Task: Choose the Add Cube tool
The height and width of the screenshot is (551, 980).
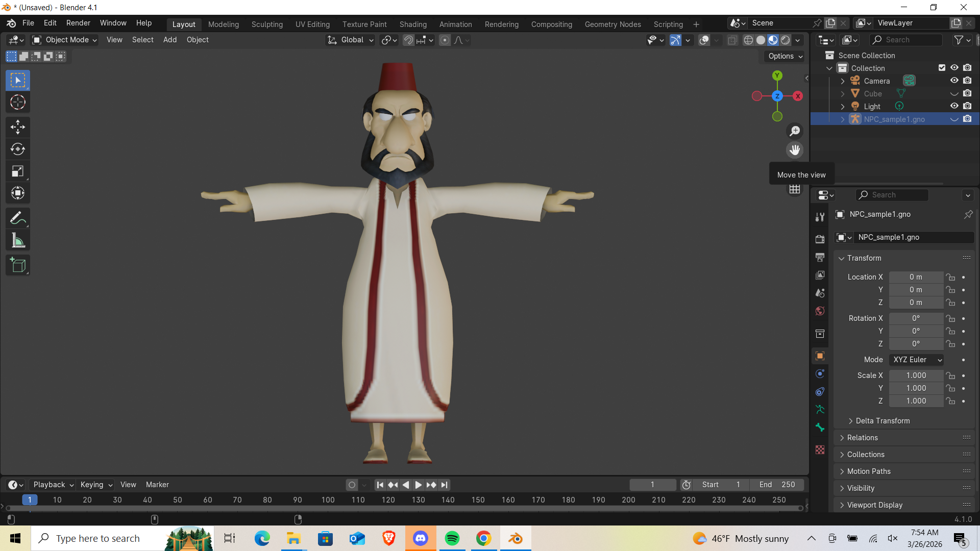Action: coord(18,265)
